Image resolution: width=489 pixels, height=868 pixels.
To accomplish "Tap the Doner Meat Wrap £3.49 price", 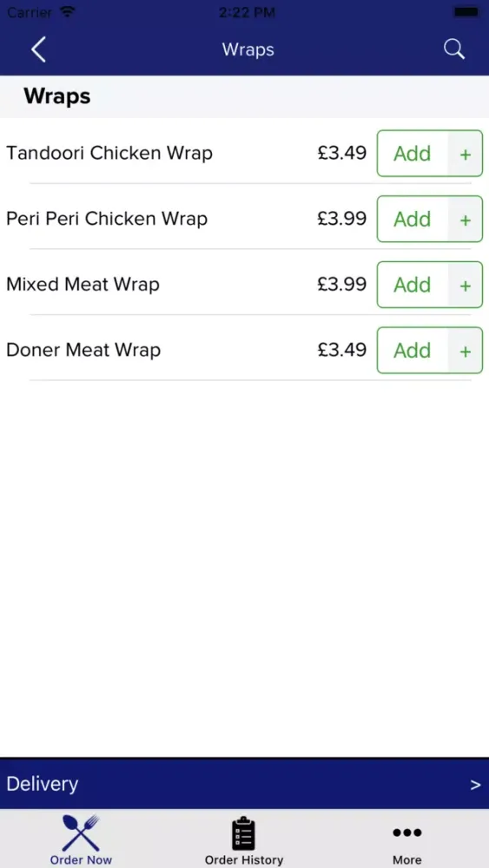I will pyautogui.click(x=341, y=350).
